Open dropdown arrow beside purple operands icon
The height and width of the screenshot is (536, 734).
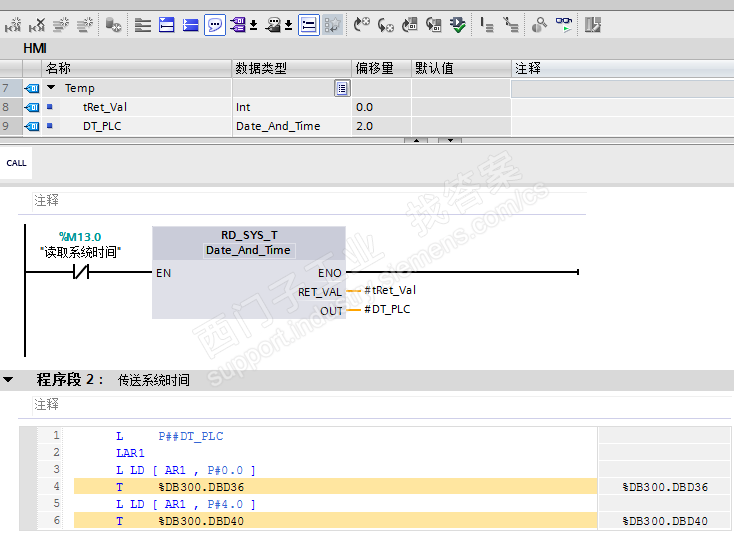click(x=253, y=25)
